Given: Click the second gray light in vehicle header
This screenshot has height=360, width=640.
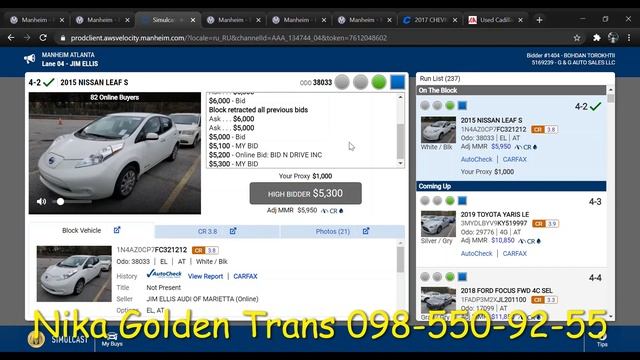Looking at the screenshot, I should tap(360, 82).
